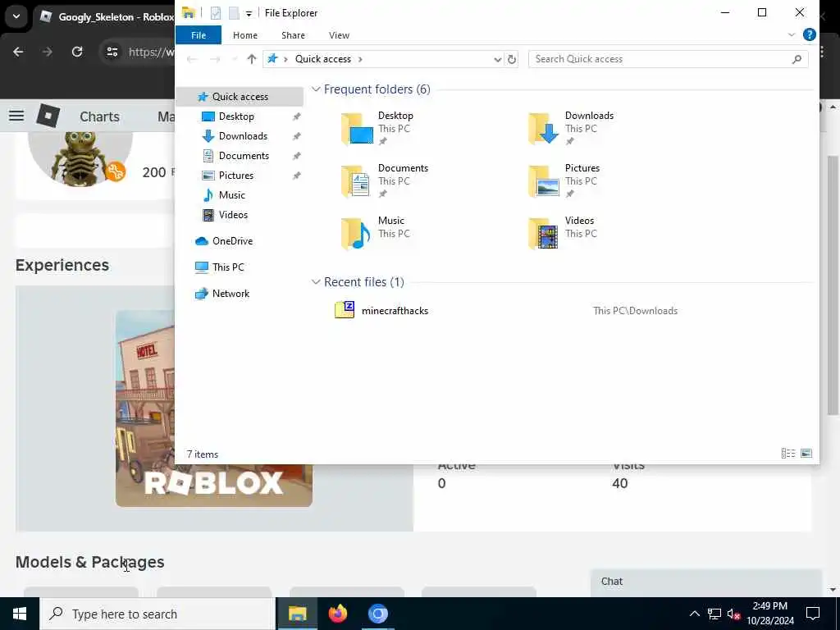Open Customize Quick Access Toolbar dropdown

pyautogui.click(x=249, y=14)
